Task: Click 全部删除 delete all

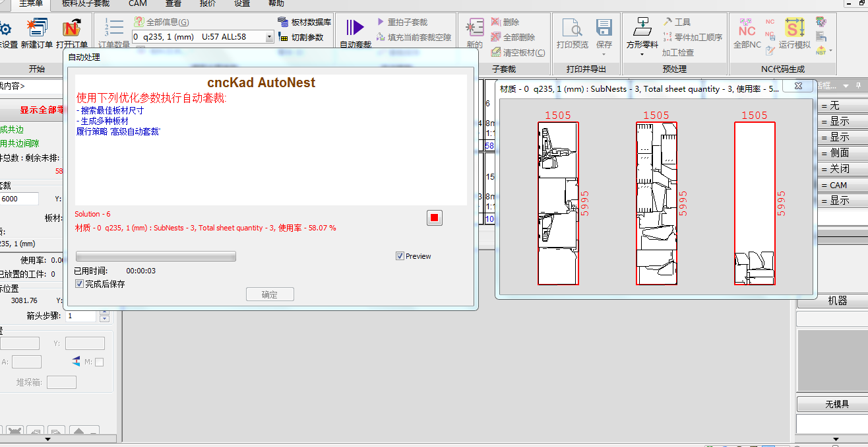Action: point(513,38)
